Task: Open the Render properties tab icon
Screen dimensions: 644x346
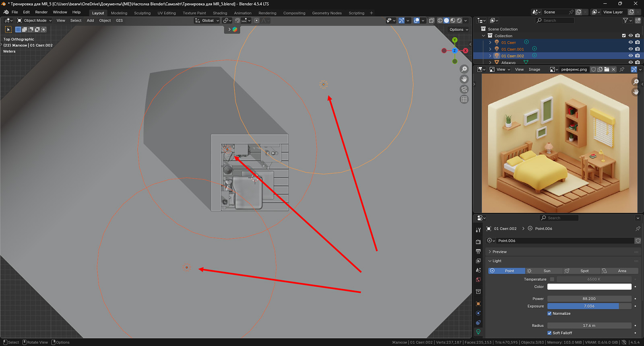Action: (478, 242)
